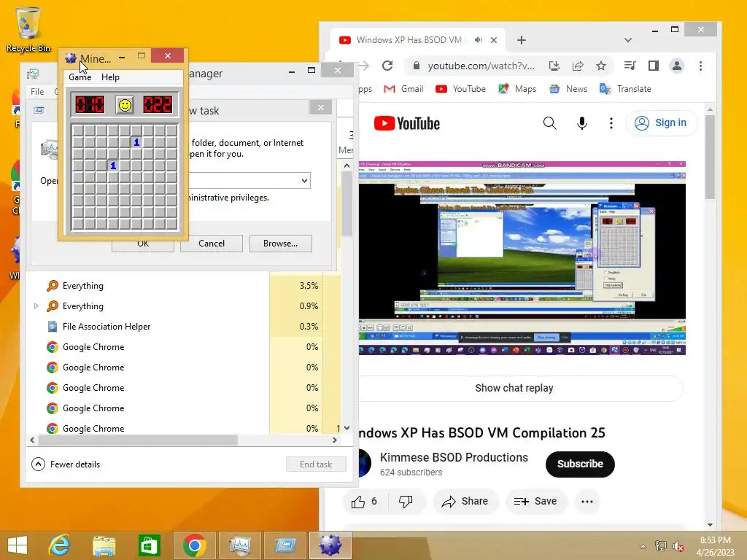Open a new Chrome tab
The height and width of the screenshot is (560, 747).
(521, 40)
